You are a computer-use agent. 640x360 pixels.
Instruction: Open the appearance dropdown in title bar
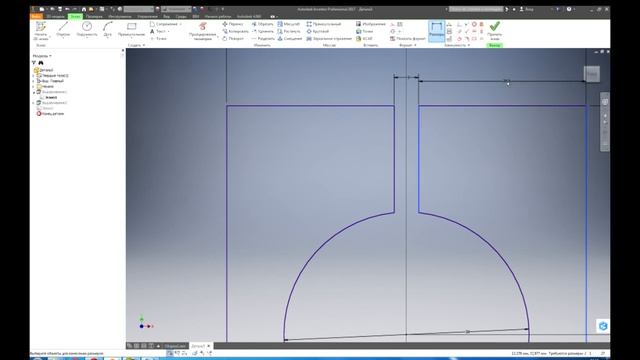point(176,9)
